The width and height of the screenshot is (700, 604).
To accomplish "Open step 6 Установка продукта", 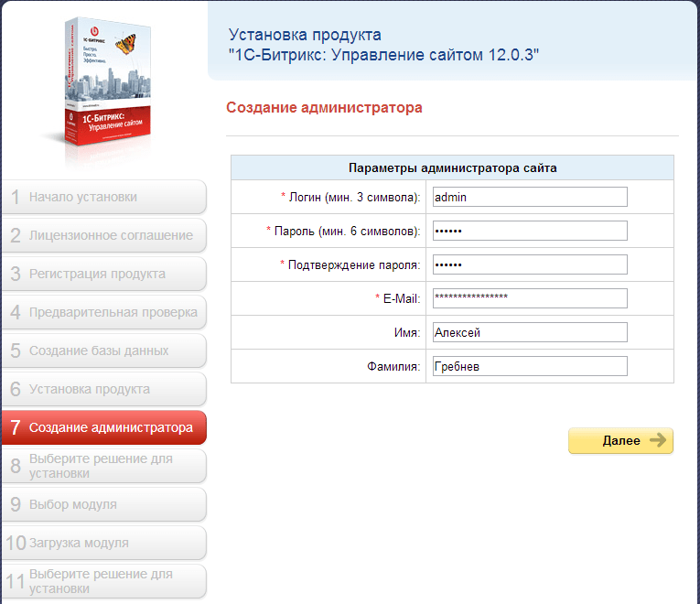I will [x=103, y=389].
